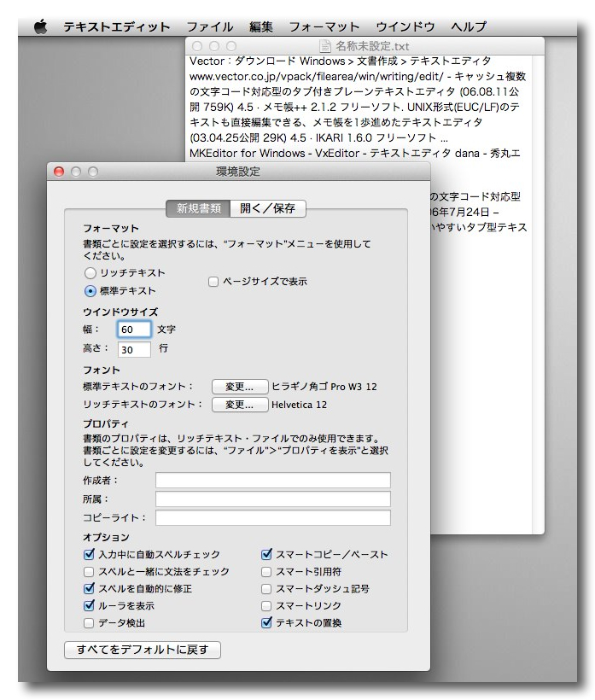Click the MKEditor for Windows line in document
This screenshot has height=700, width=595.
point(355,153)
